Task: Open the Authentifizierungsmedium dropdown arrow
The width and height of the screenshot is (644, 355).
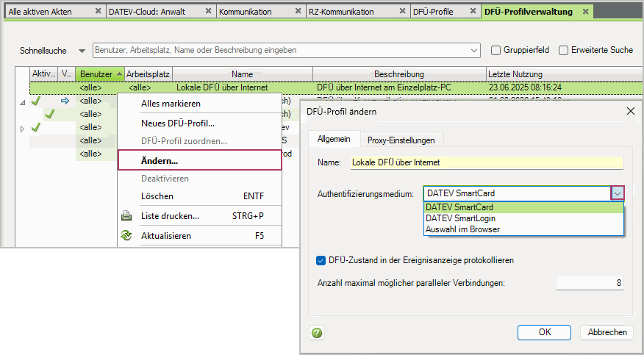Action: coord(618,193)
